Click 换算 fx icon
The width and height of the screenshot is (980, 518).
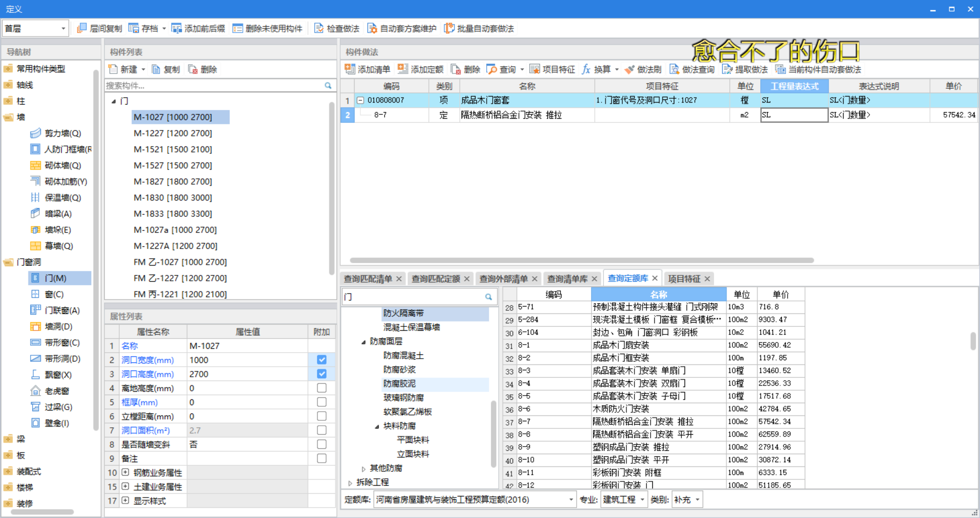pyautogui.click(x=586, y=69)
